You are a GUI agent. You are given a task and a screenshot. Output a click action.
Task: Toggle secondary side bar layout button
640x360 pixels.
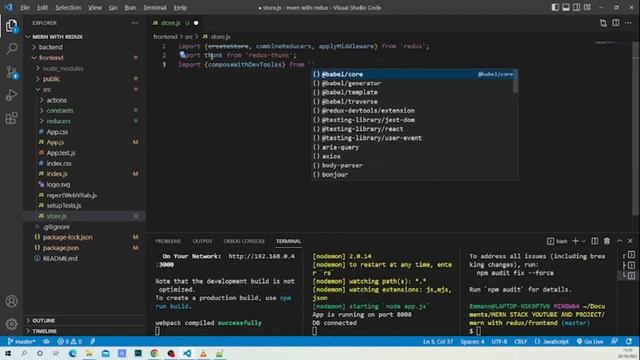click(x=576, y=7)
